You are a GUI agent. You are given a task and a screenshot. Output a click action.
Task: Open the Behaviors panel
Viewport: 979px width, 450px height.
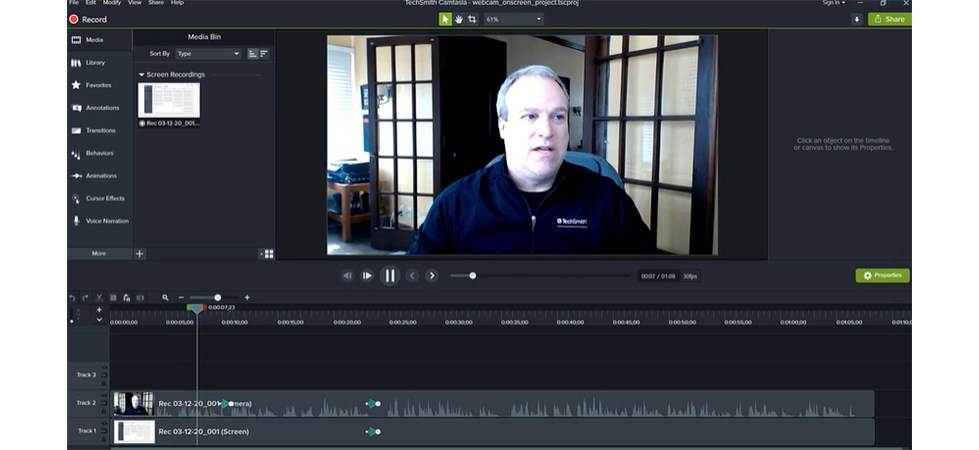[x=100, y=153]
